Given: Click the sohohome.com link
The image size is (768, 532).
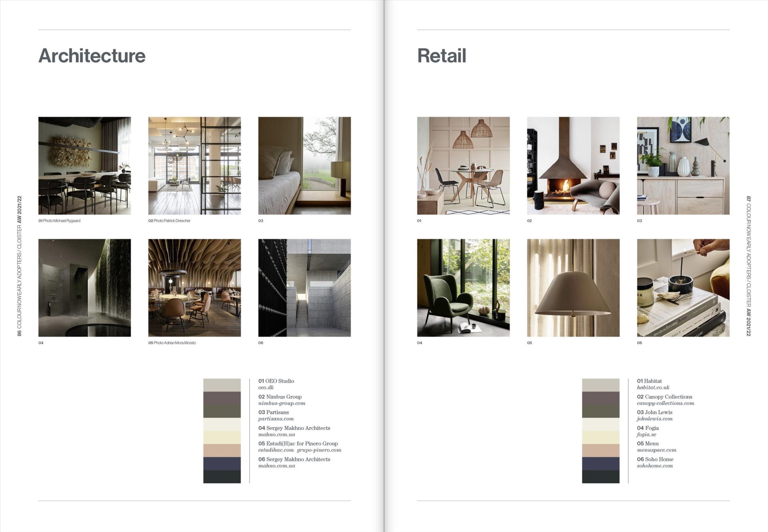Looking at the screenshot, I should (x=655, y=466).
